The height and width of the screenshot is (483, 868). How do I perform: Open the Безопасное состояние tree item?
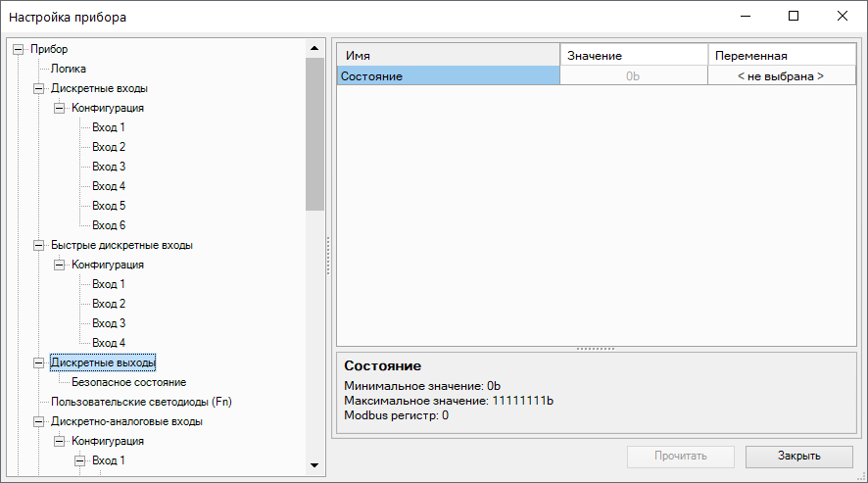[128, 382]
